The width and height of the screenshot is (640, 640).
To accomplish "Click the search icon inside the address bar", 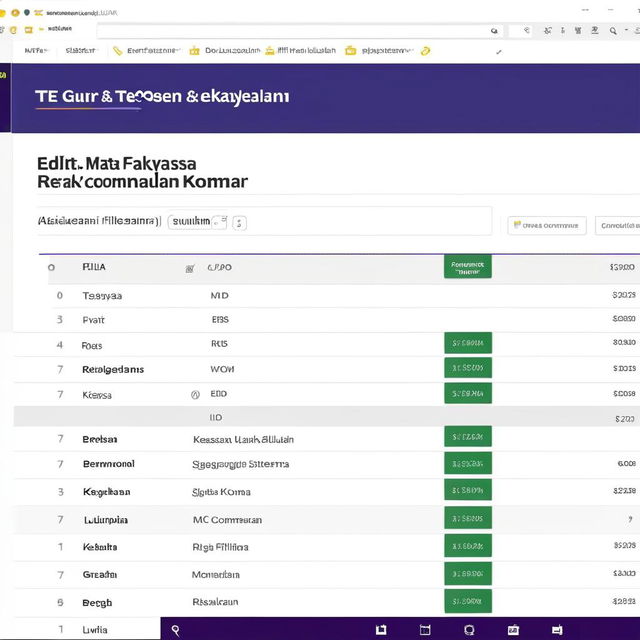I will [x=494, y=31].
